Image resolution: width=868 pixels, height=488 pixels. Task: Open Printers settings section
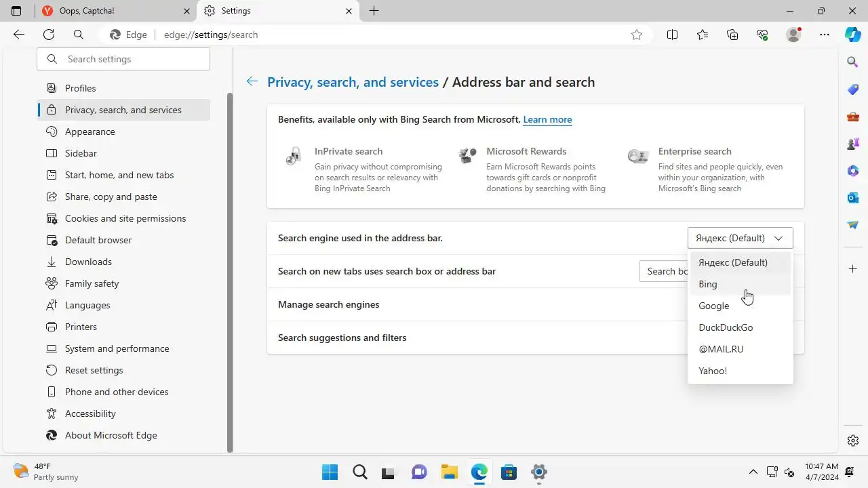[x=123, y=327]
